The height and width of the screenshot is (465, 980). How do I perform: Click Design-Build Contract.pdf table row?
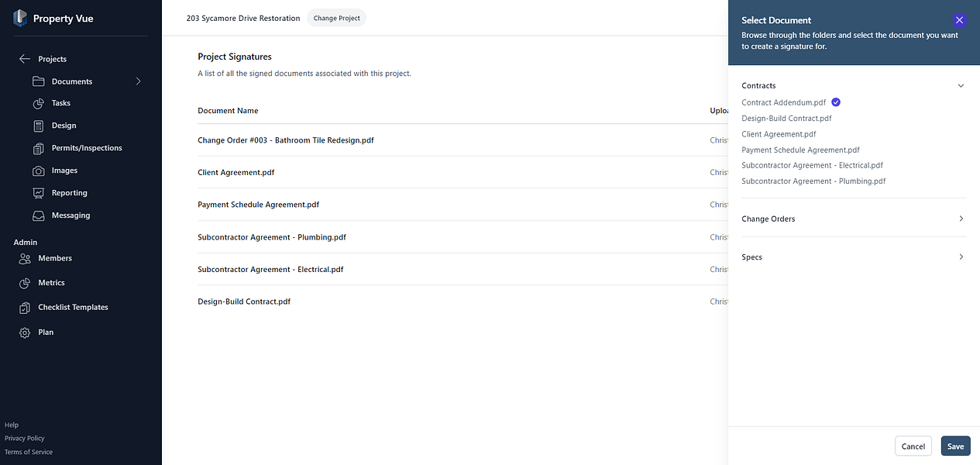click(x=462, y=301)
